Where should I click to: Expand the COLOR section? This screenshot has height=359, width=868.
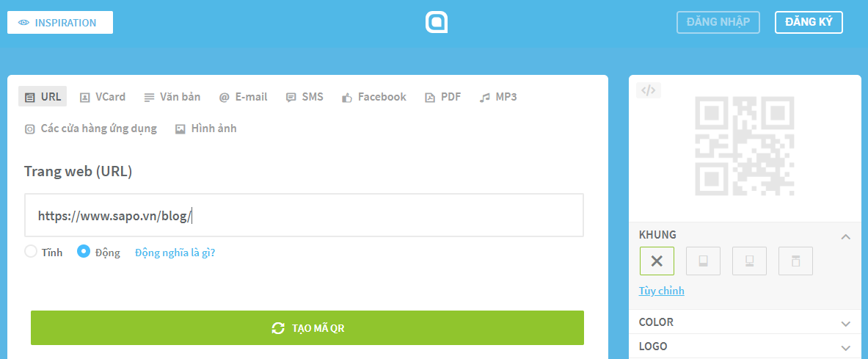pos(845,324)
